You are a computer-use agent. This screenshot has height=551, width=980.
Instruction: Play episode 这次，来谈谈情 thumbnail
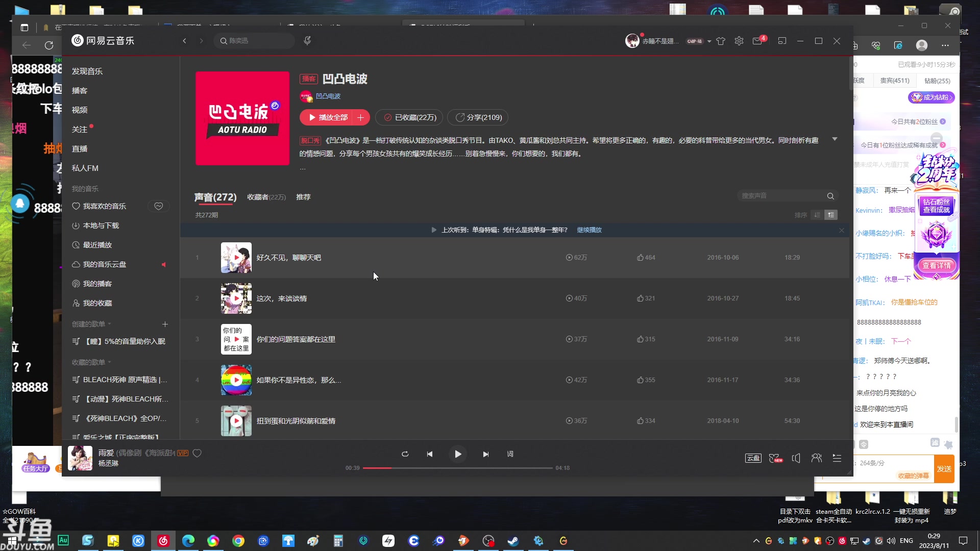click(x=236, y=298)
